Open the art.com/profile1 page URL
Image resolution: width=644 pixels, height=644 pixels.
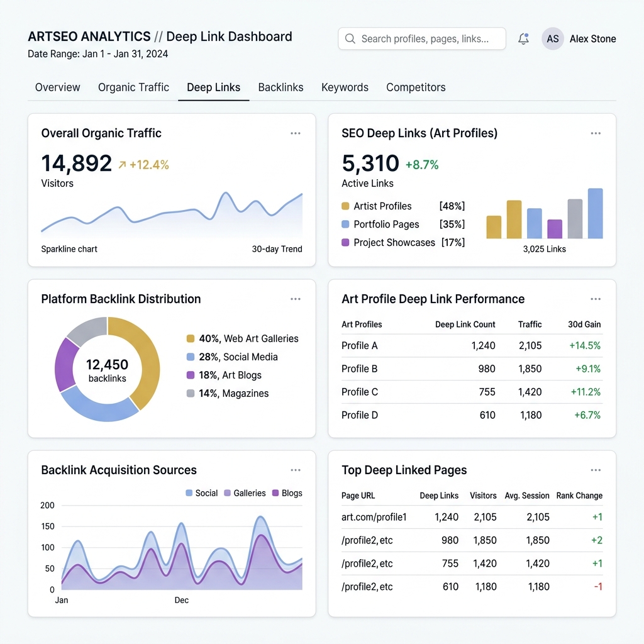tap(374, 517)
